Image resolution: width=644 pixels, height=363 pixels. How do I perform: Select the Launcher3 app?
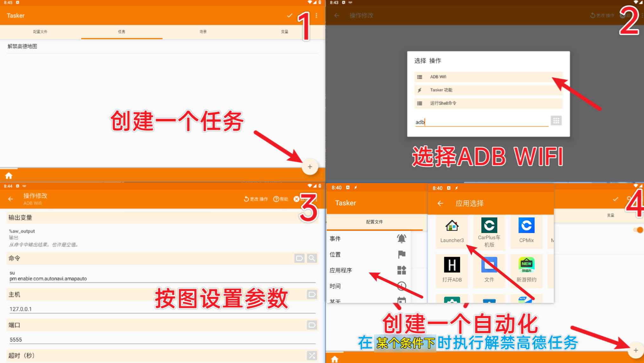pyautogui.click(x=452, y=232)
